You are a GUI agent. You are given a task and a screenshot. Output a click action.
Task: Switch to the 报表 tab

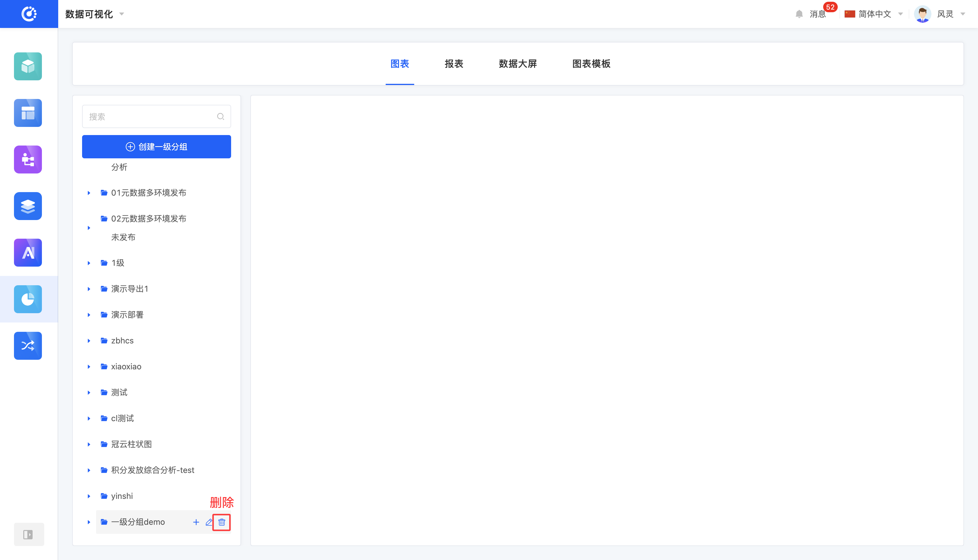[x=454, y=63]
